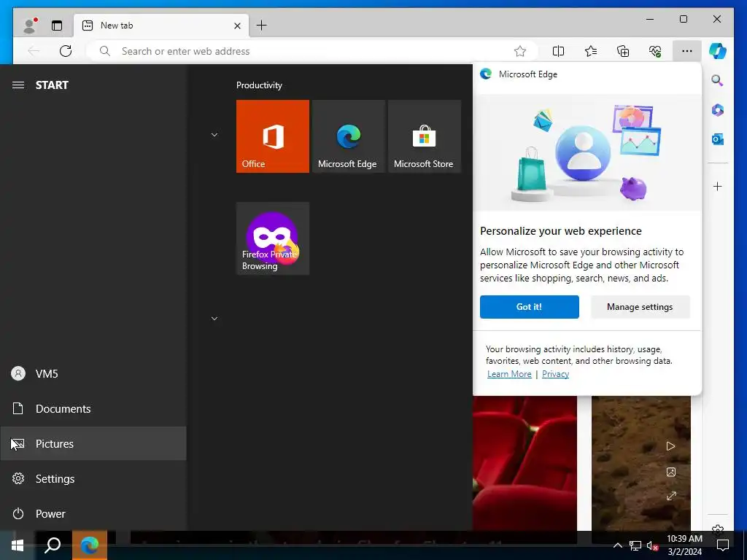Image resolution: width=747 pixels, height=560 pixels.
Task: Click the Manage settings button
Action: point(640,307)
